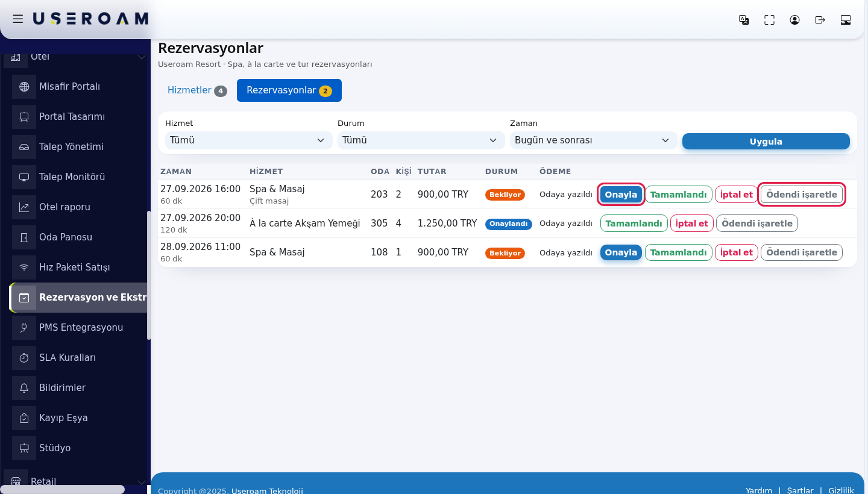Image resolution: width=868 pixels, height=494 pixels.
Task: Toggle fullscreen mode icon
Action: (x=769, y=20)
